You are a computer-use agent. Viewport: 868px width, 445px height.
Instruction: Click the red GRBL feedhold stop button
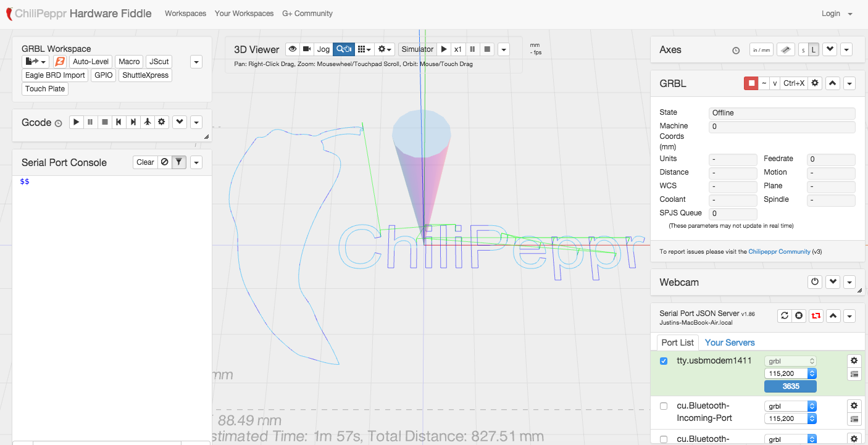751,83
